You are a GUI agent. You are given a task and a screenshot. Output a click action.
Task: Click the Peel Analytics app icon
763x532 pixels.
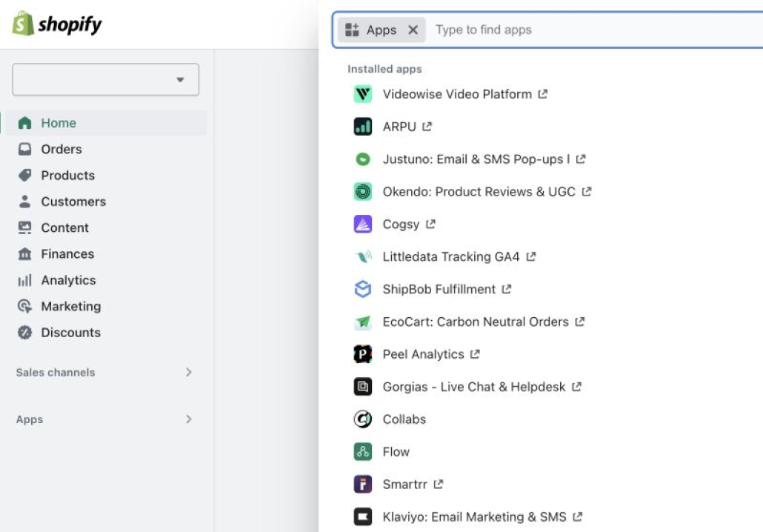click(x=362, y=355)
